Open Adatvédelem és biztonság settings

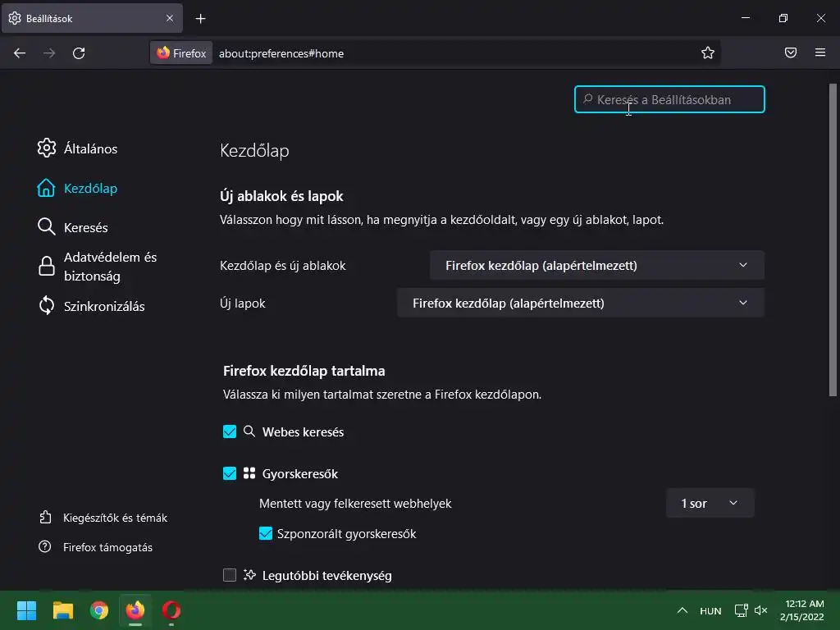(111, 267)
